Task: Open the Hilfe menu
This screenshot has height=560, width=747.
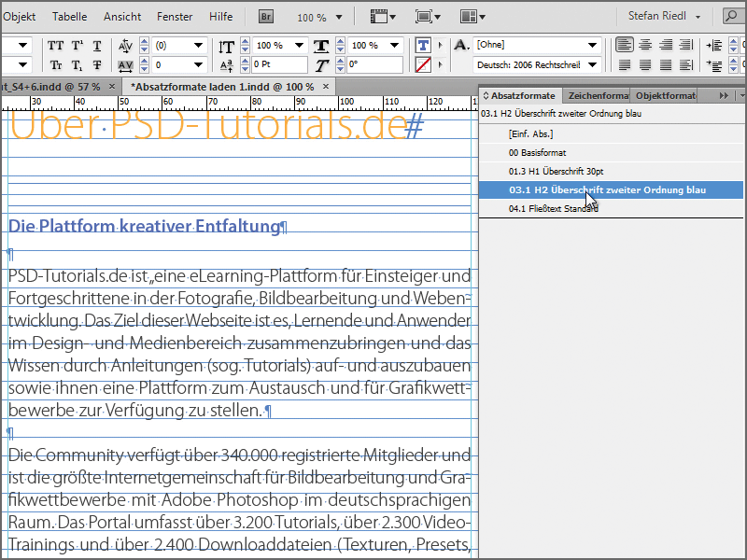Action: click(220, 17)
